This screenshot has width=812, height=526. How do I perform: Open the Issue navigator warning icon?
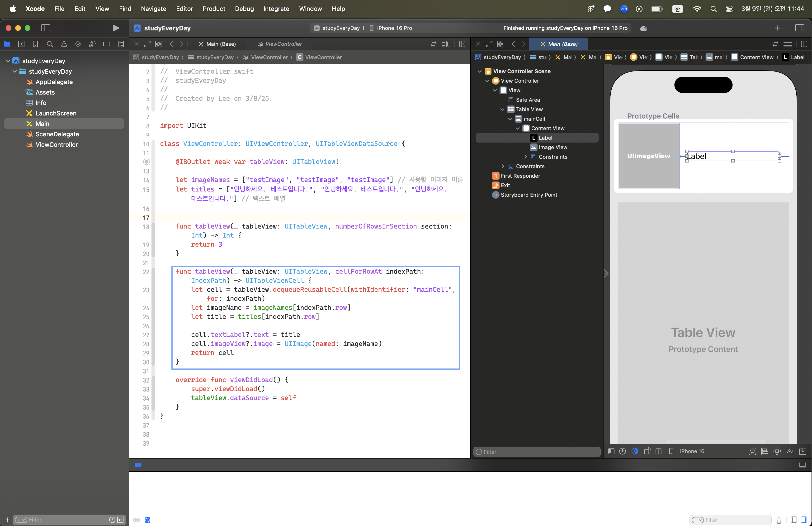(64, 44)
